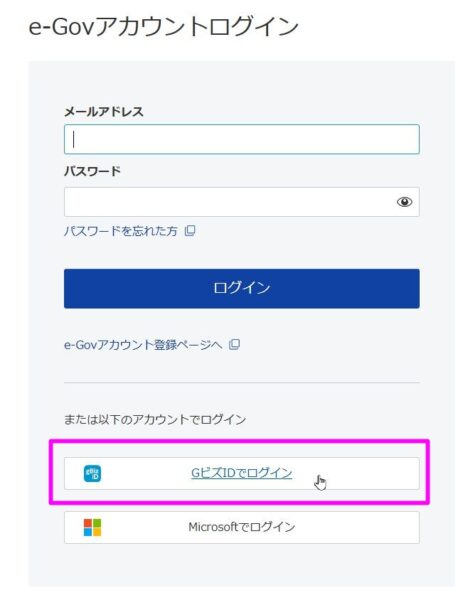This screenshot has width=468, height=600.
Task: Open the e-Govアカウント登録ページへ link
Action: [143, 345]
